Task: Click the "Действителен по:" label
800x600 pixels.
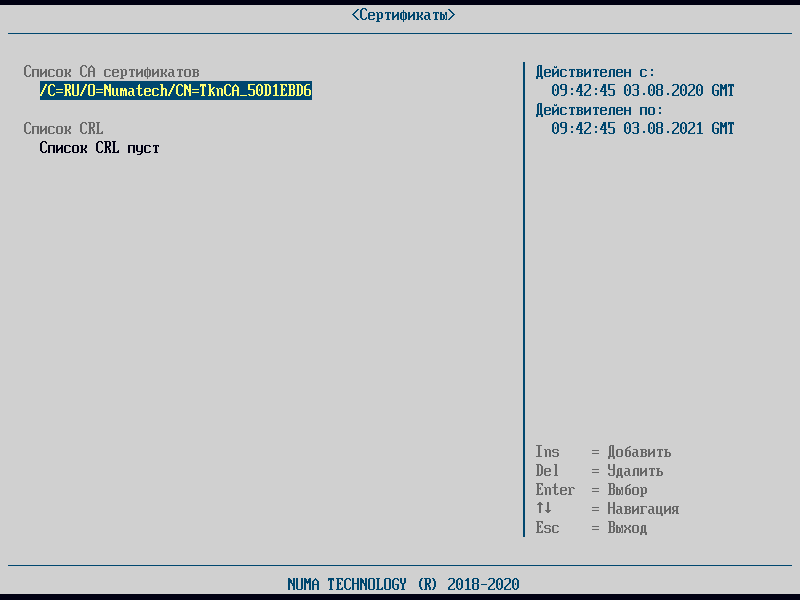Action: [599, 110]
